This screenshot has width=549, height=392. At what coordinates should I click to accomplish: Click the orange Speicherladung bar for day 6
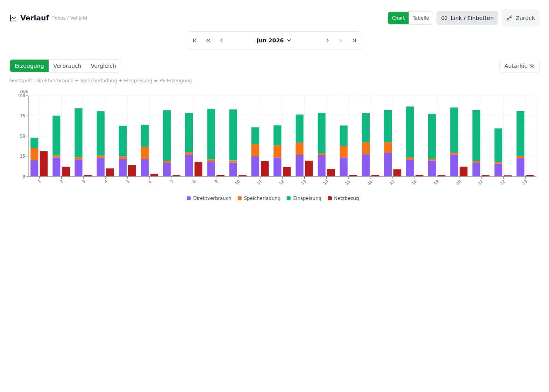pos(145,153)
